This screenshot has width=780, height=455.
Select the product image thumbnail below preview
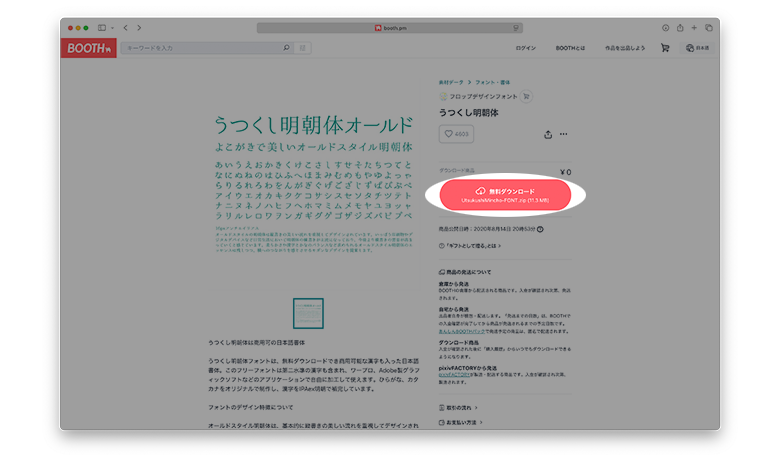(x=308, y=313)
